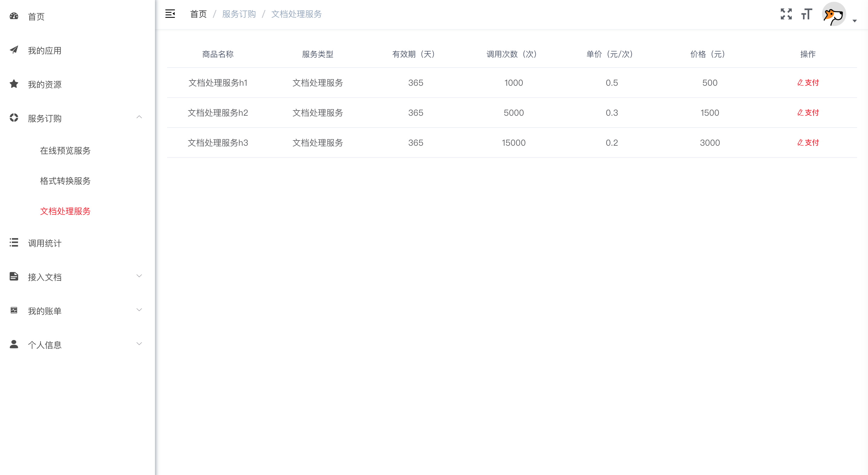Open 我的资源 menu item
The image size is (868, 475).
click(x=44, y=84)
